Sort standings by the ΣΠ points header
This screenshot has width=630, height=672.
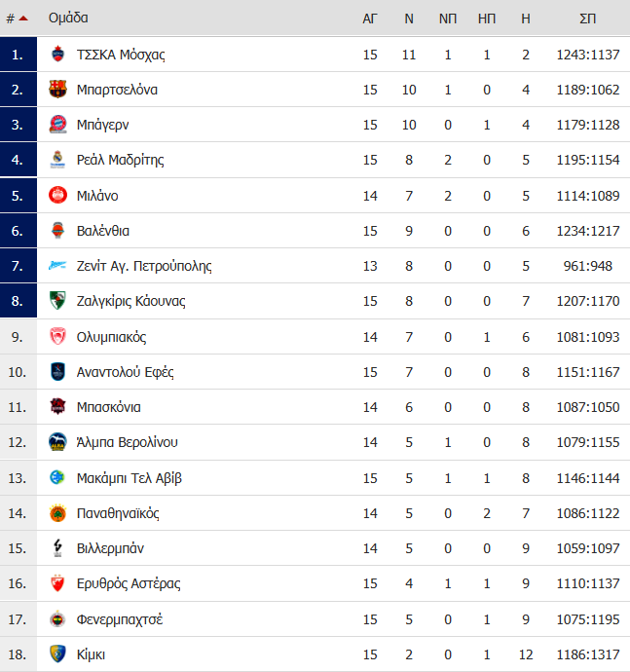(x=587, y=19)
